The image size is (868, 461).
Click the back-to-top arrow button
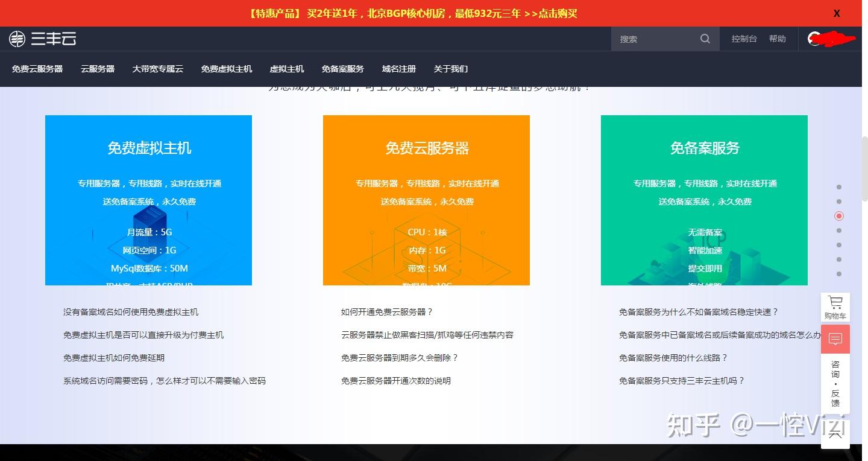coord(835,435)
